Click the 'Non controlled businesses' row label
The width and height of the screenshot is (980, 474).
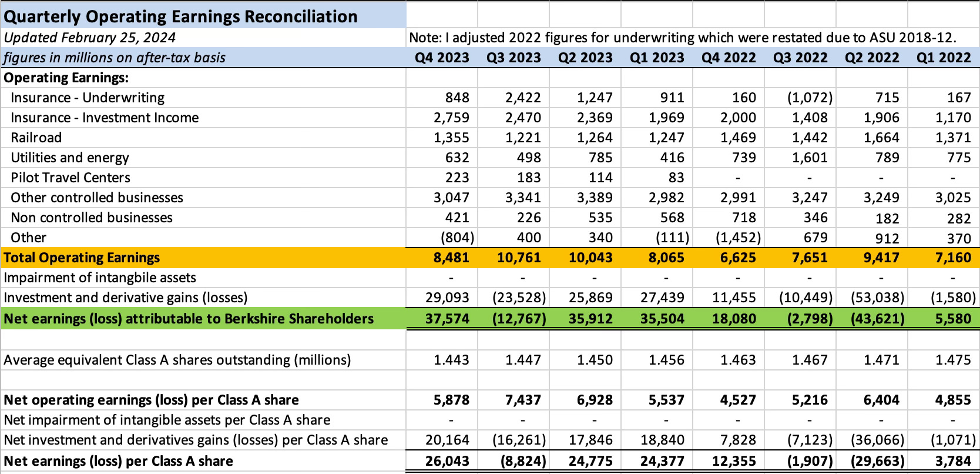[92, 218]
